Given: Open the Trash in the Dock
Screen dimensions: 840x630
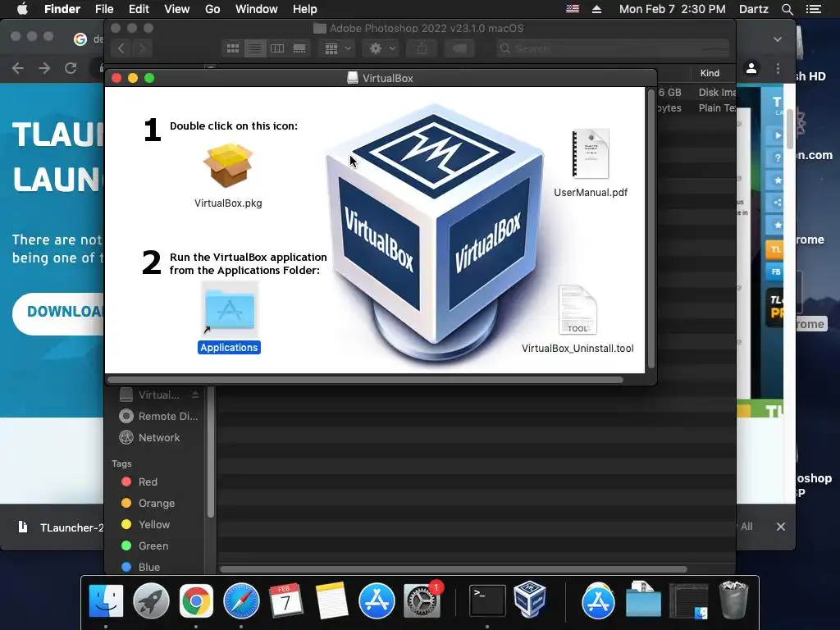Looking at the screenshot, I should [x=733, y=600].
